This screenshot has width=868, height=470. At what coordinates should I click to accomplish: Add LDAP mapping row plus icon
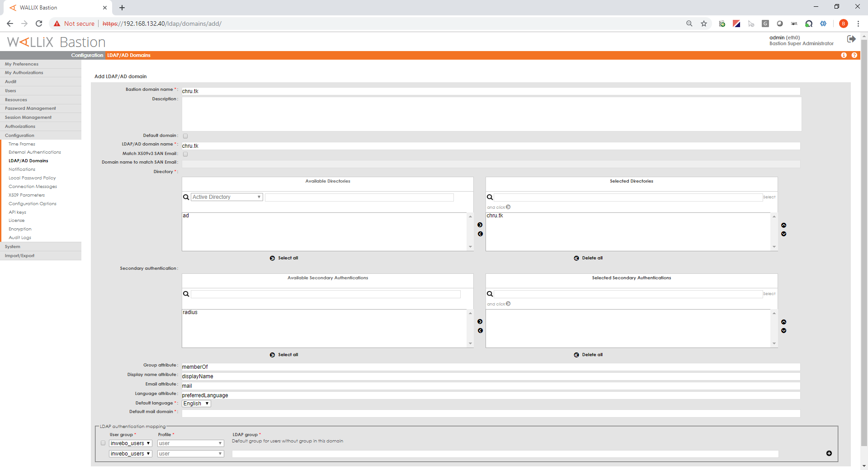pos(829,453)
